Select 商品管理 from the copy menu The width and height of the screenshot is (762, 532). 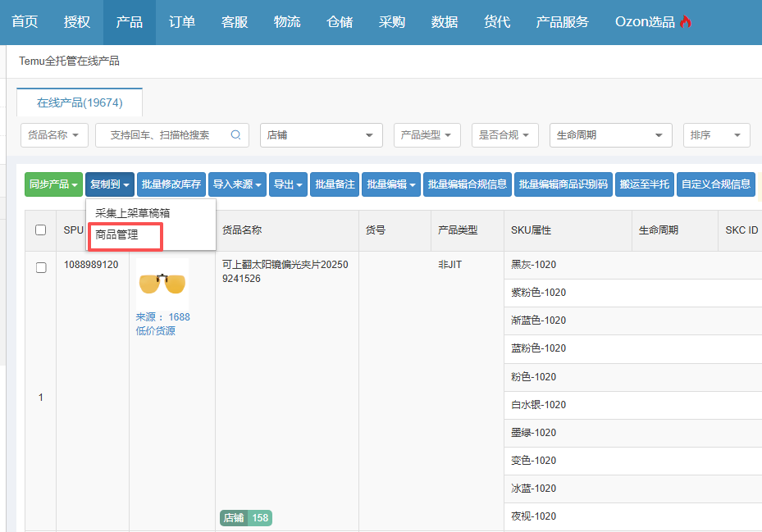[x=117, y=235]
